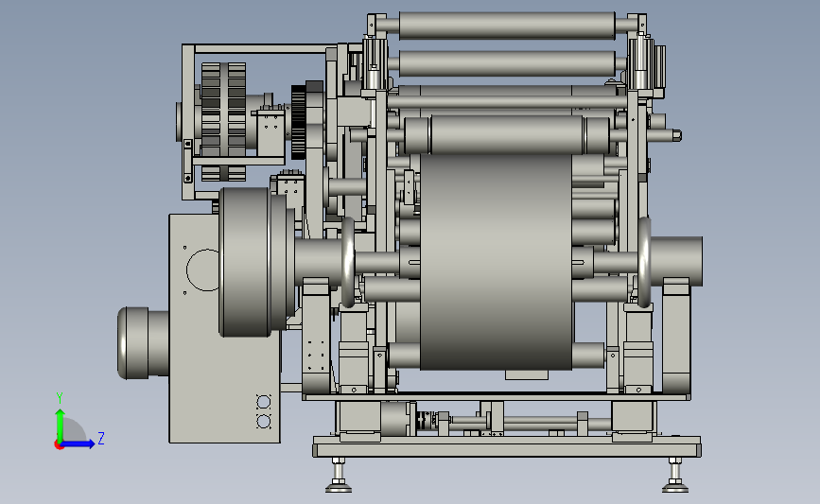
Task: Select the bottom base plate of the machine
Action: point(507,446)
